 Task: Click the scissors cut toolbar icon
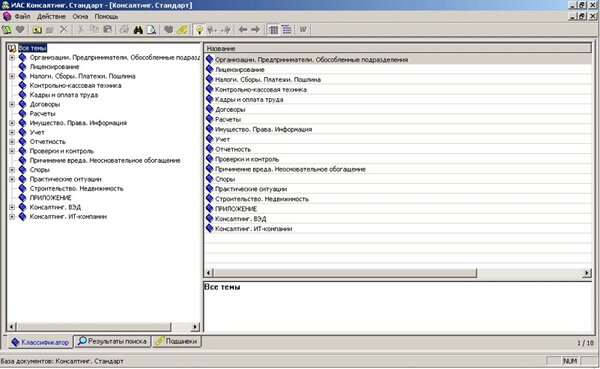coord(80,29)
